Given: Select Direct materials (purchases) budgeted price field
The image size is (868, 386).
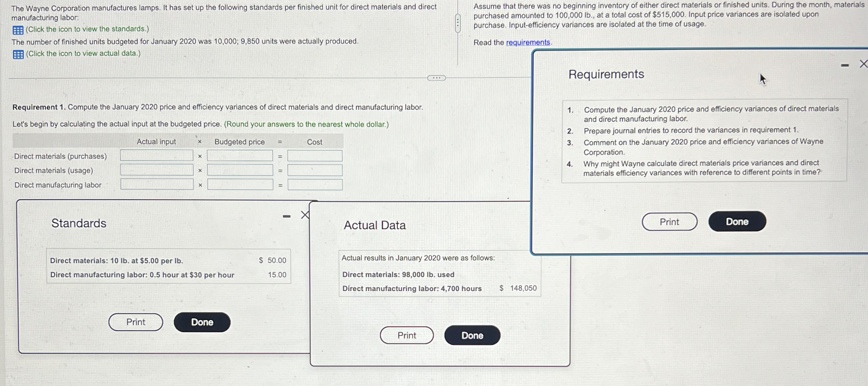Looking at the screenshot, I should pos(240,155).
